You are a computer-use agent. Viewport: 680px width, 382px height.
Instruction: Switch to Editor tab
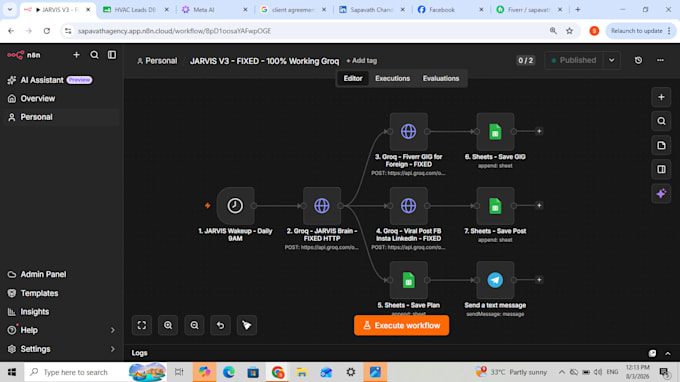pyautogui.click(x=353, y=78)
